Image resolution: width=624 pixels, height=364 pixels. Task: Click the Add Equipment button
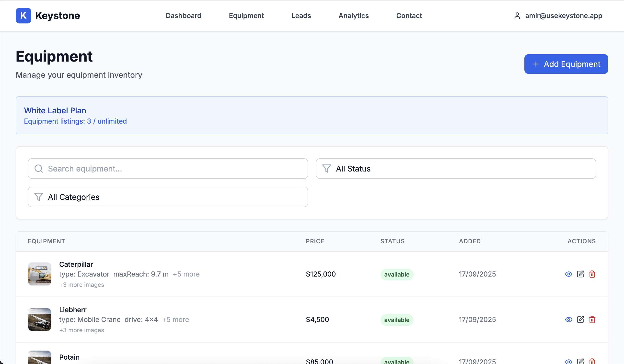tap(566, 64)
